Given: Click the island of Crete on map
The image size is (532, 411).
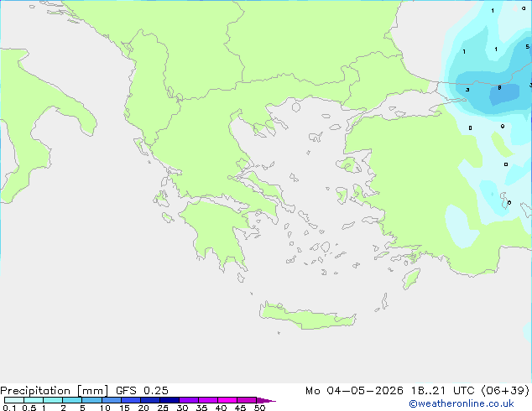Looking at the screenshot, I should pos(307,315).
